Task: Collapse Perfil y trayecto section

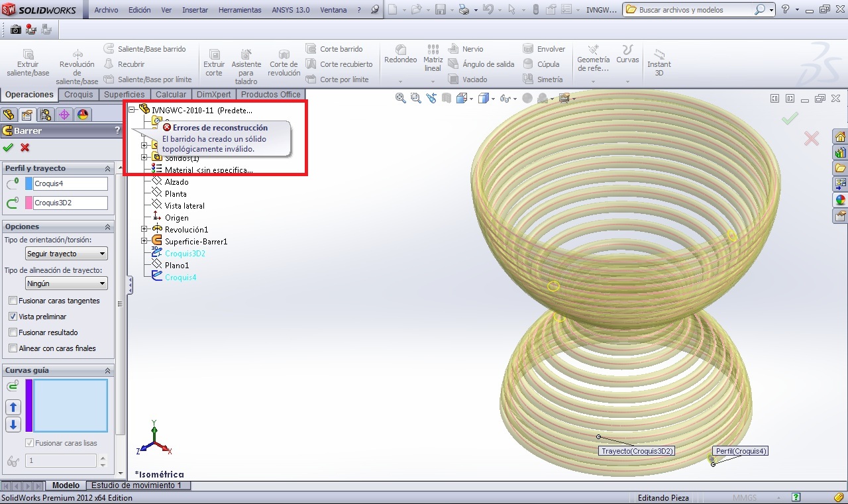Action: pos(107,168)
